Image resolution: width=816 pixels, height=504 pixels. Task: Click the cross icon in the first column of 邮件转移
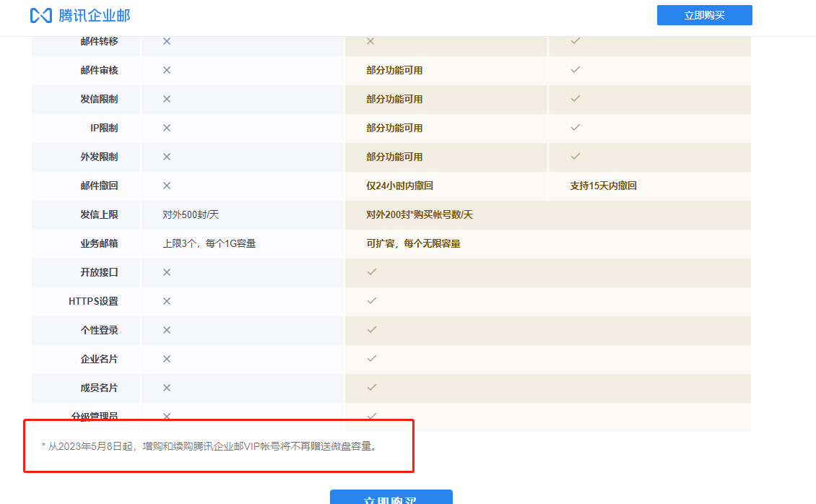167,41
